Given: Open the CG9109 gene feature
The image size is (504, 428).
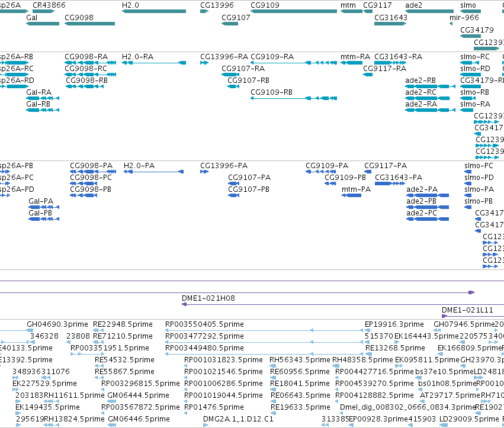Looking at the screenshot, I should click(x=294, y=11).
